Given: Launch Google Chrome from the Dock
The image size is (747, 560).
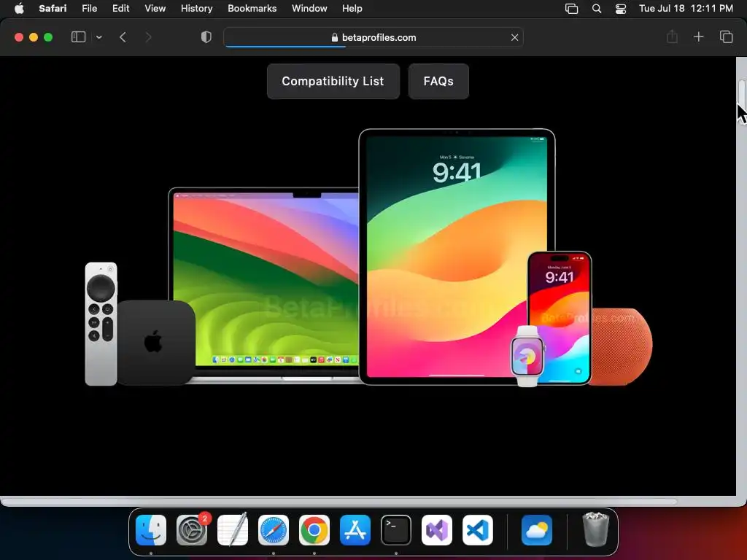Looking at the screenshot, I should [314, 530].
